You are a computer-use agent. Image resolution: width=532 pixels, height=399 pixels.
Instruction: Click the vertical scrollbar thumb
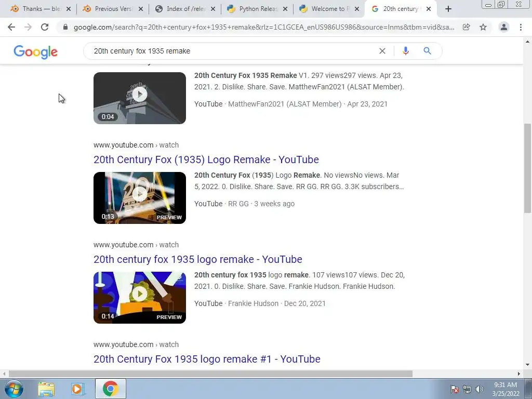point(527,168)
